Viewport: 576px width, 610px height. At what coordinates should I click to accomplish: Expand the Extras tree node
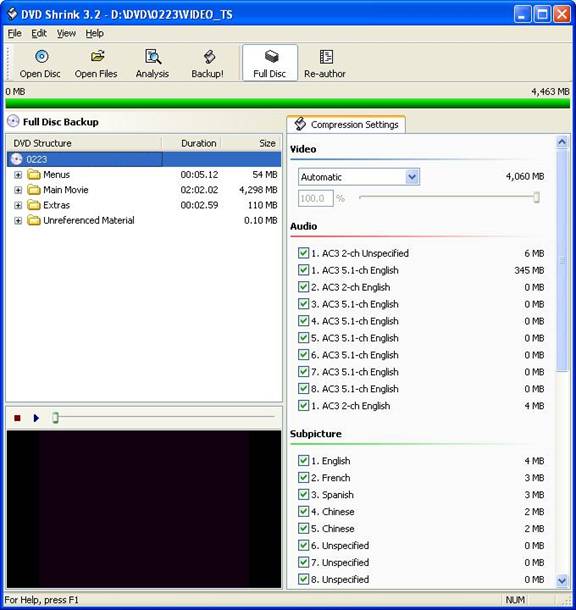point(18,205)
